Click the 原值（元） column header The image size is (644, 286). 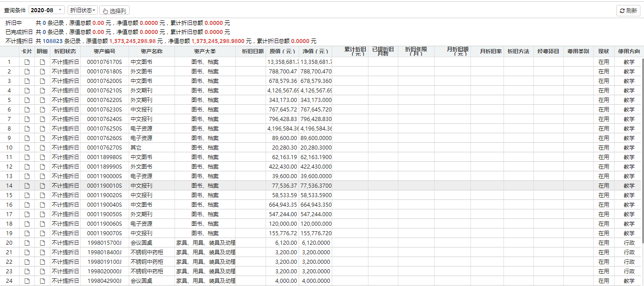[x=282, y=52]
